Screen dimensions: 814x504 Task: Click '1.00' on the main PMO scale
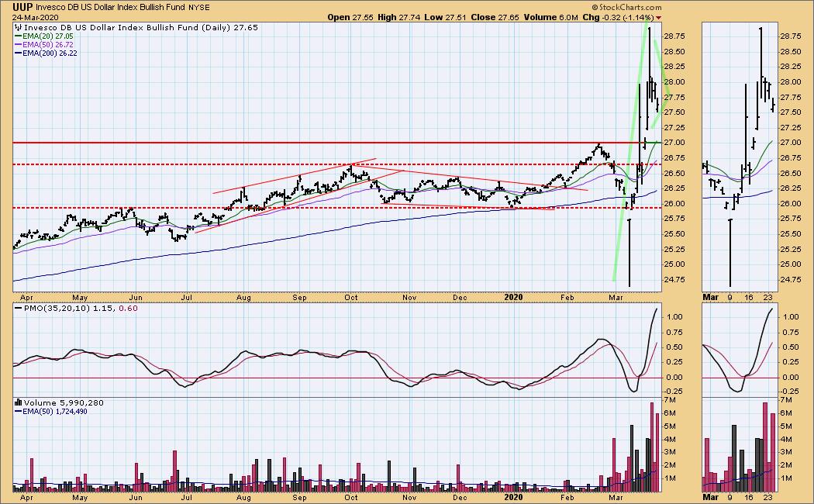point(674,316)
